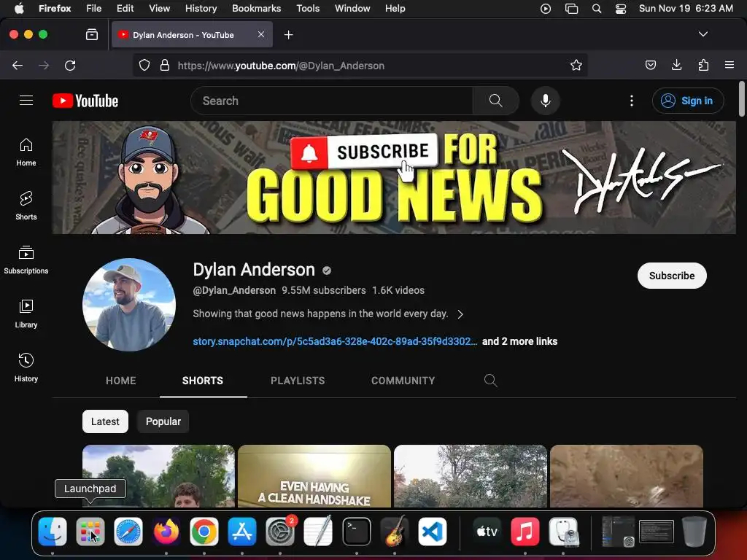The image size is (747, 560).
Task: Open Subscriptions in the sidebar
Action: (26, 260)
